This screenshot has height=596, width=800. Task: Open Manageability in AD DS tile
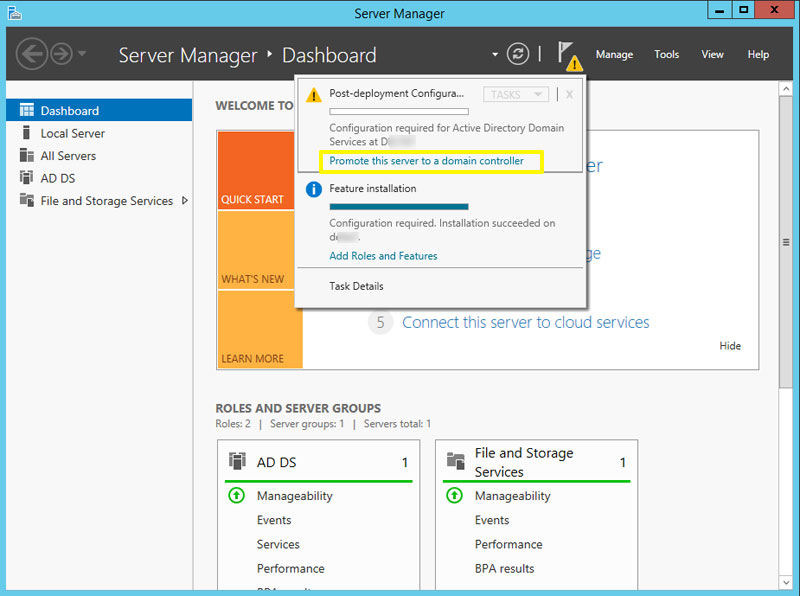tap(294, 495)
